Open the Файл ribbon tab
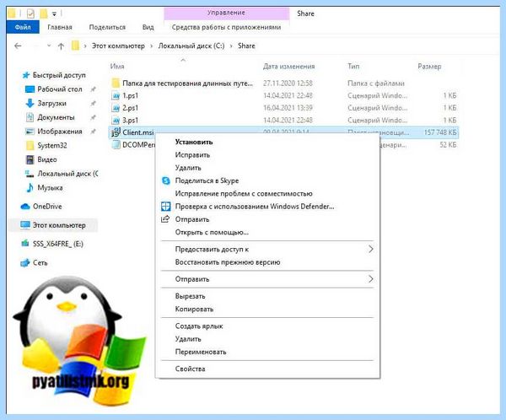Viewport: 506px width, 420px height. point(23,27)
